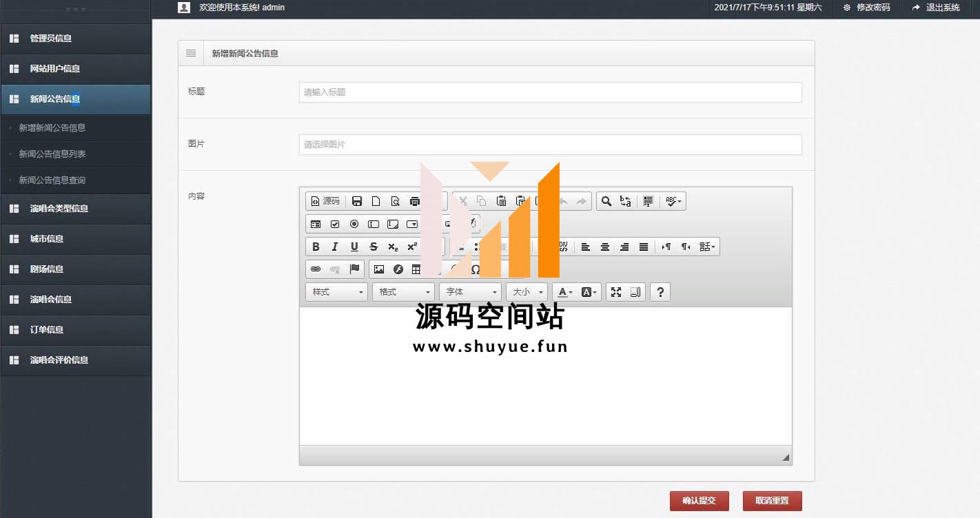Insert an image via editor toolbar

[x=379, y=269]
